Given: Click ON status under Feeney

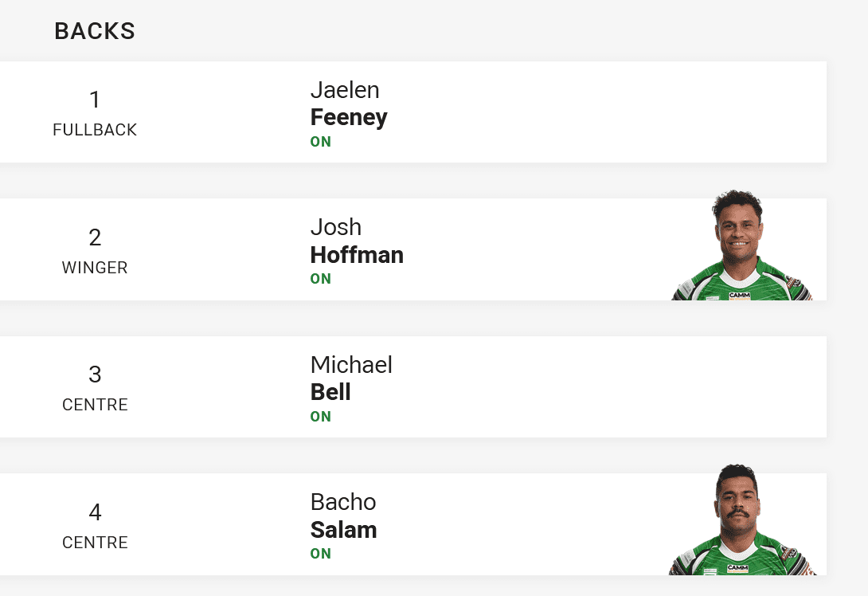Looking at the screenshot, I should 320,142.
